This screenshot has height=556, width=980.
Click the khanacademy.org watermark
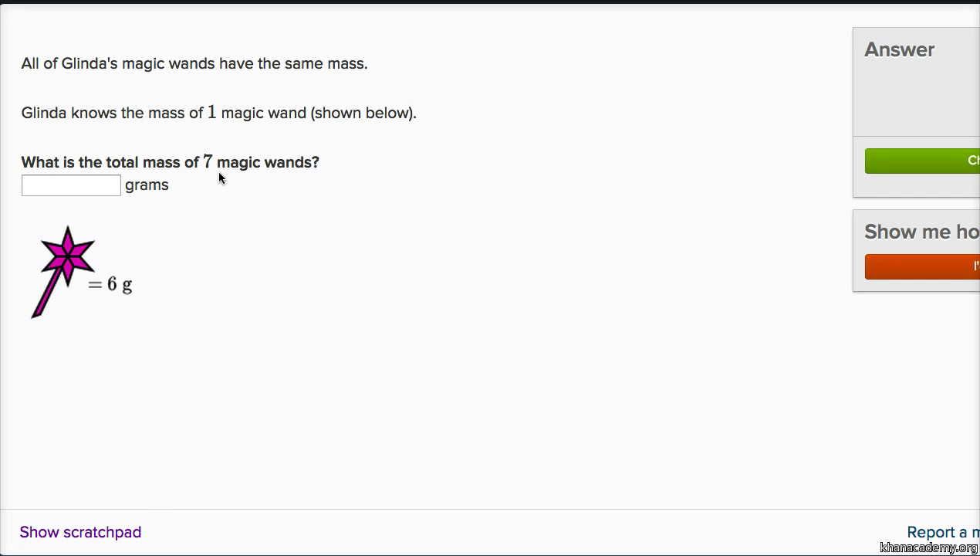pos(928,548)
